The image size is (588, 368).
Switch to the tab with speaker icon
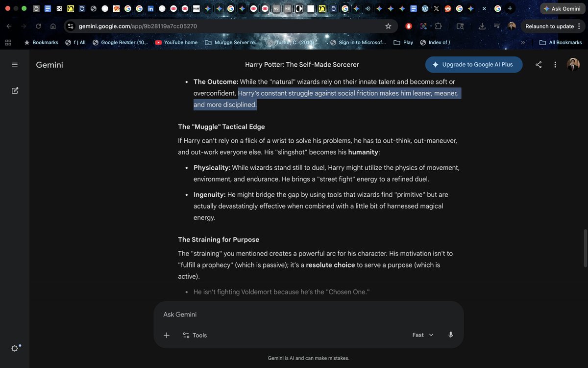pyautogui.click(x=367, y=8)
